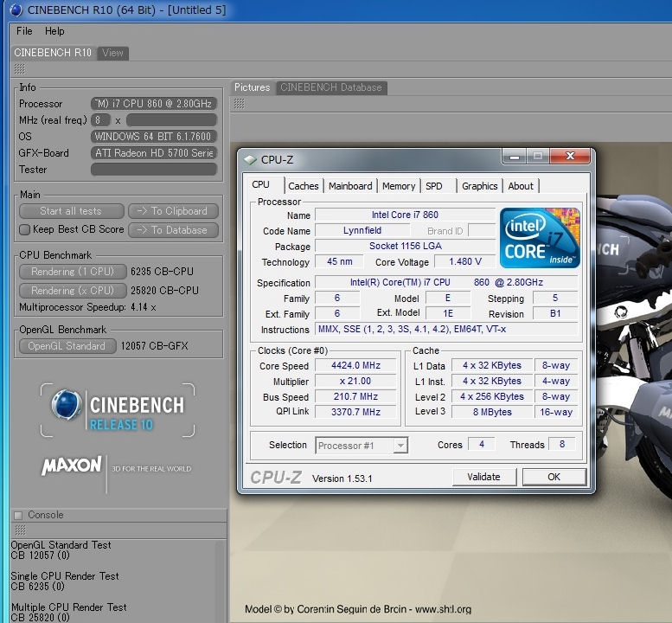Click the CINEBENCH app icon in title bar

click(x=16, y=10)
